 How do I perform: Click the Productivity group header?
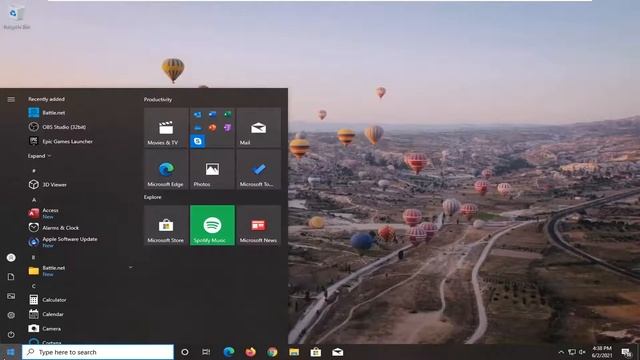(158, 100)
